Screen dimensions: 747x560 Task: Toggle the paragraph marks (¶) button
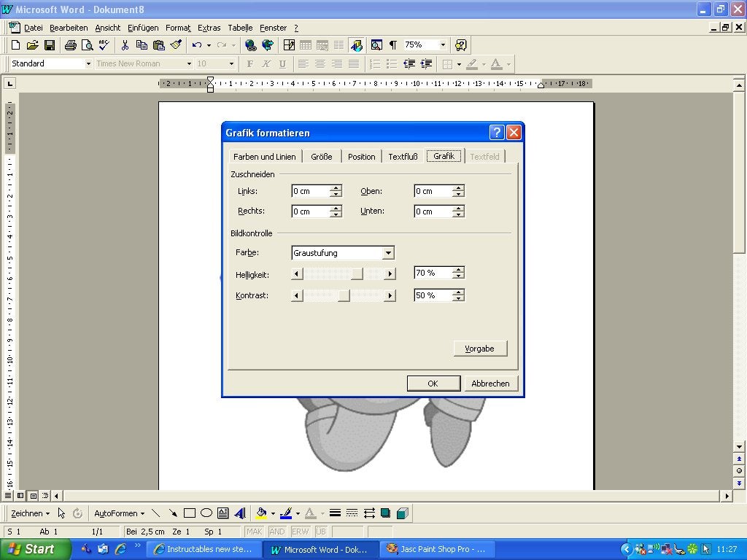coord(393,45)
